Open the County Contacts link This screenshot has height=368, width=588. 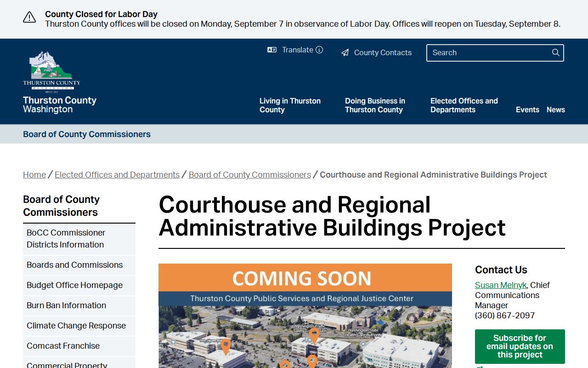coord(383,53)
